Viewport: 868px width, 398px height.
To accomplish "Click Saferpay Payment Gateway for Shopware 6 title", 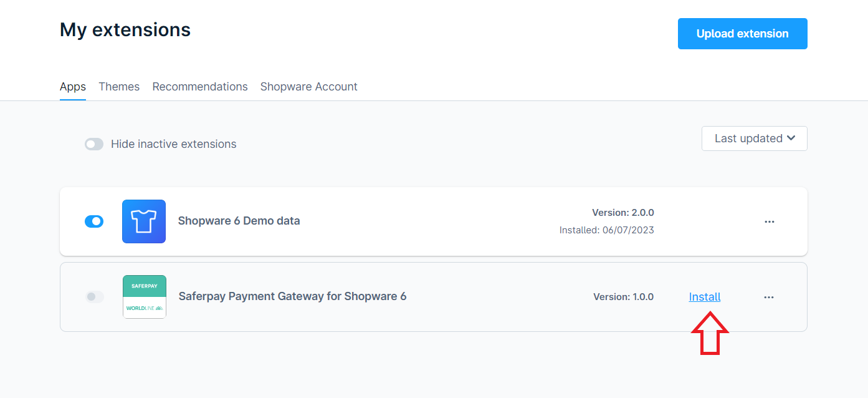I will pyautogui.click(x=292, y=296).
